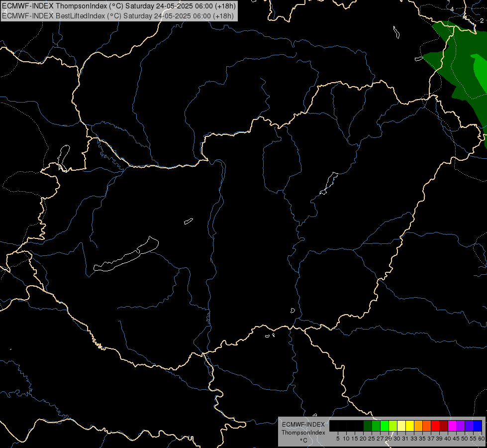Pick the purple legend swatch for 45-50

[x=461, y=426]
